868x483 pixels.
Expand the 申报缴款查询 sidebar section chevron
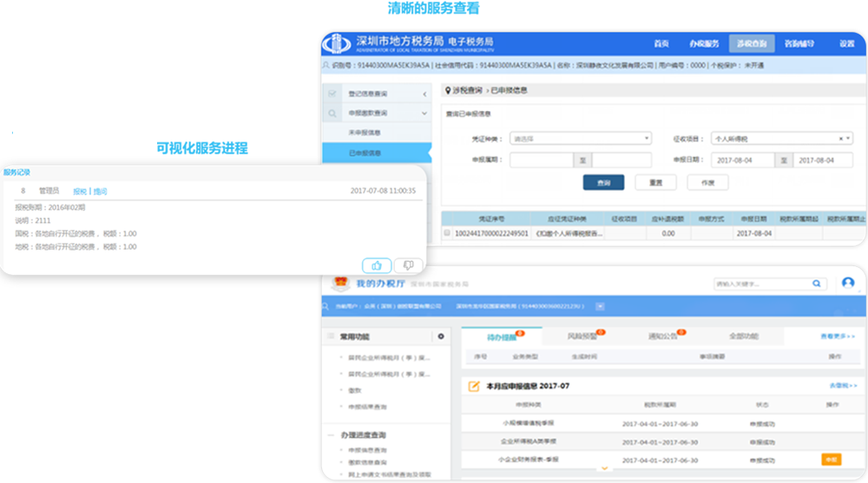(424, 114)
